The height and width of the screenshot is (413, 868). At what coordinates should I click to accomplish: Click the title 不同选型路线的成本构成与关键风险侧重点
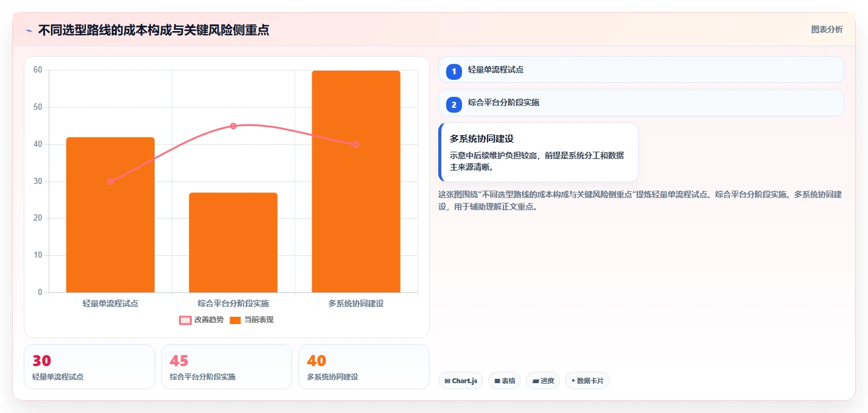point(153,30)
